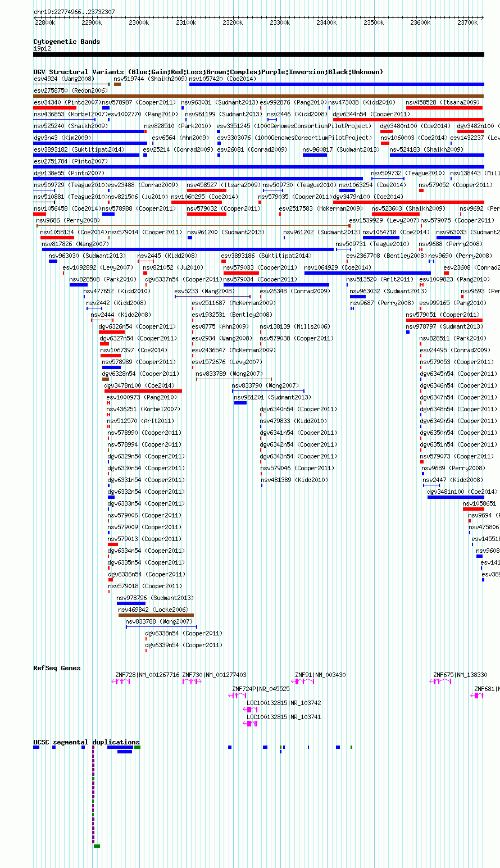Select variant nsv833790 (Wong2007)

(x=265, y=385)
